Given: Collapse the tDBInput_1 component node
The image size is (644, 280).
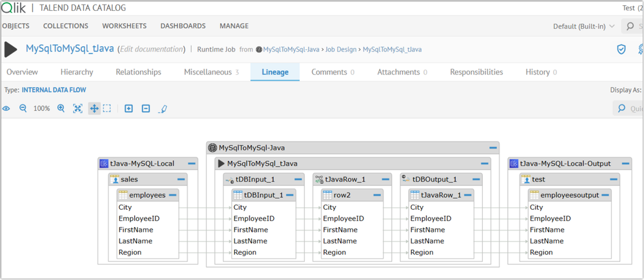Looking at the screenshot, I should coord(298,180).
